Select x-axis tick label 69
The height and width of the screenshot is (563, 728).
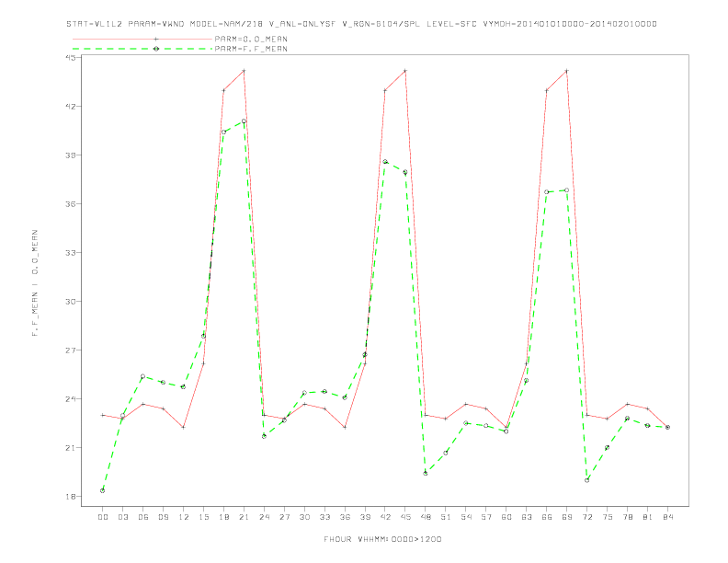coord(567,517)
